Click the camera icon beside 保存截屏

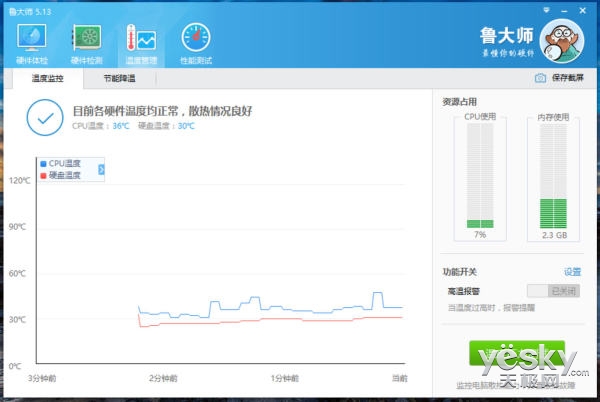[540, 78]
